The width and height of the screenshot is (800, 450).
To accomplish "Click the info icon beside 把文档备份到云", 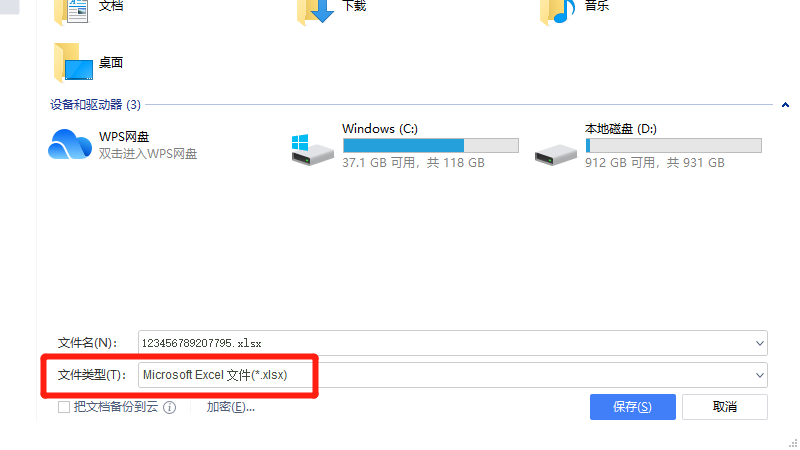I will coord(169,407).
